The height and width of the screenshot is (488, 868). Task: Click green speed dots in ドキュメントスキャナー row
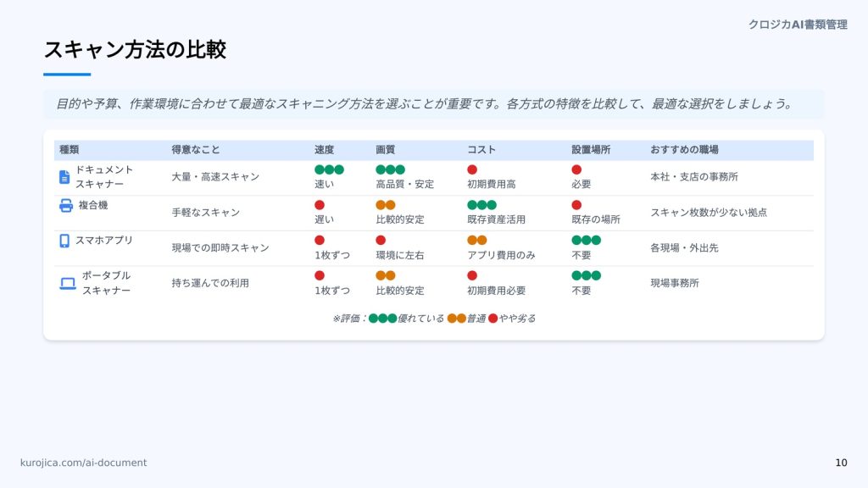[x=330, y=169]
